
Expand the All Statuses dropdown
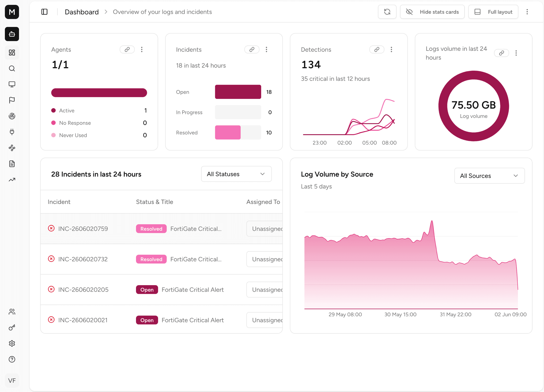(x=236, y=174)
